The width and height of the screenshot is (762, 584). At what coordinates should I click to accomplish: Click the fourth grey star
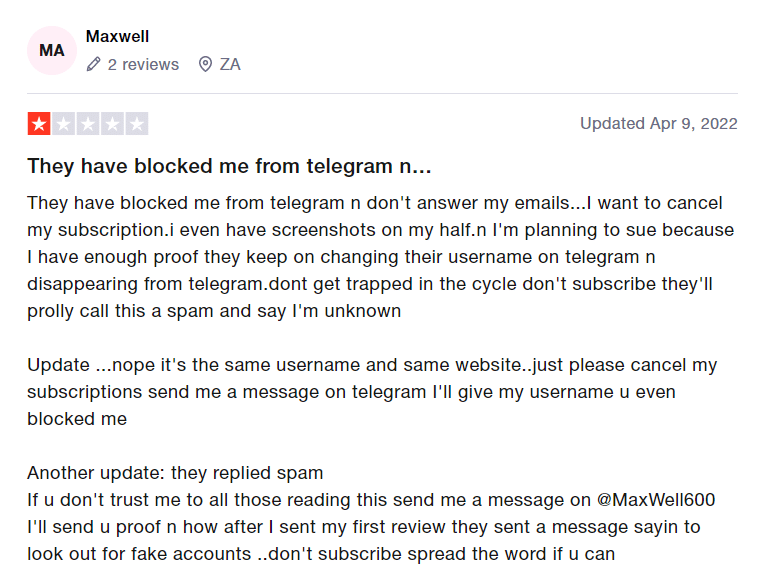[112, 124]
